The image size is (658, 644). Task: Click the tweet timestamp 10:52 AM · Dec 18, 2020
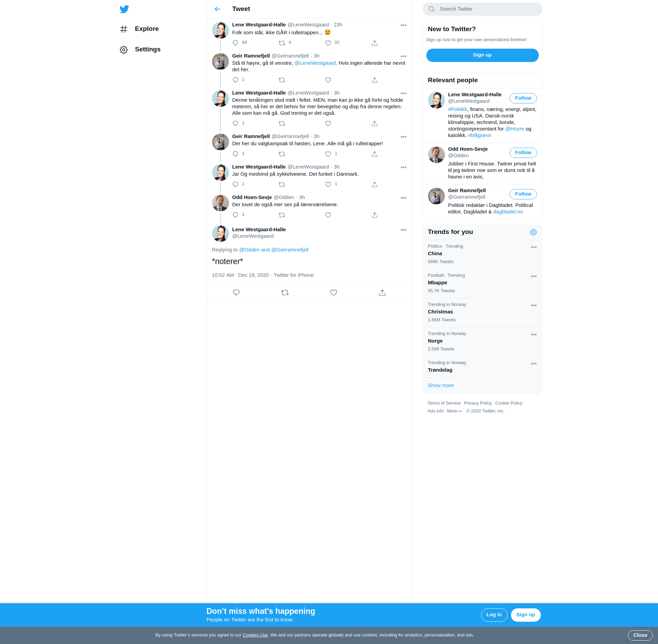(240, 275)
